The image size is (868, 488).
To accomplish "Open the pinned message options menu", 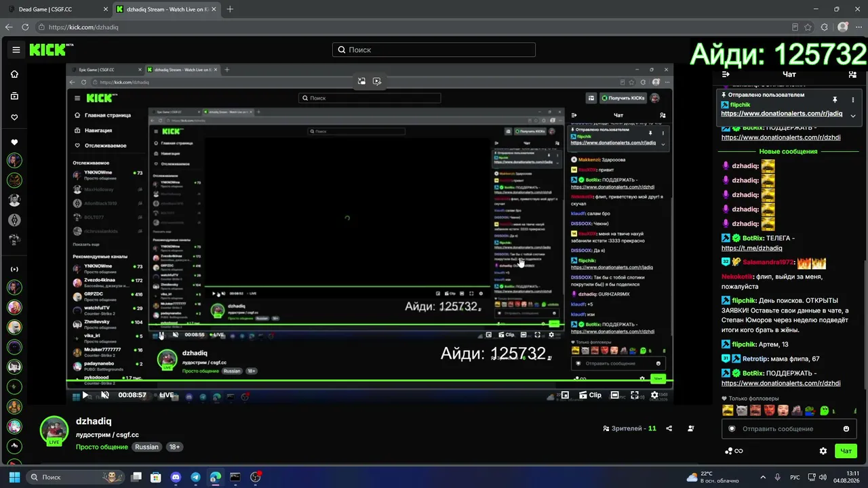I will tap(853, 100).
